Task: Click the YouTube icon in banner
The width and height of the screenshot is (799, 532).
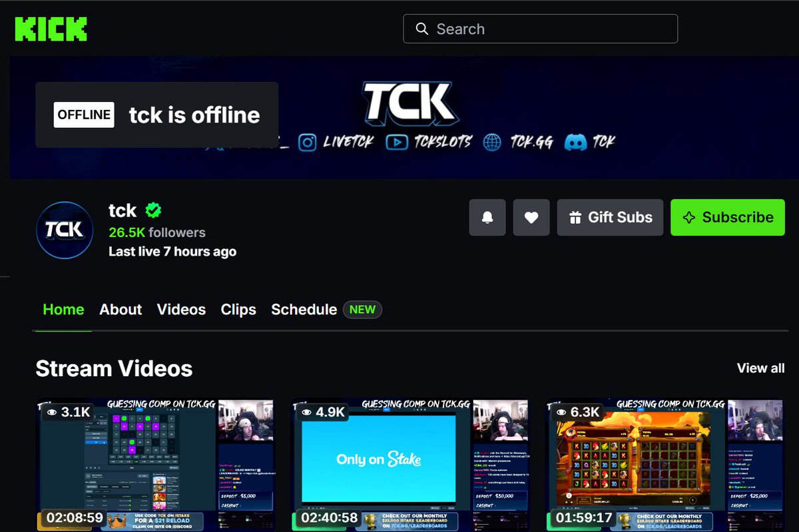Action: click(x=396, y=142)
